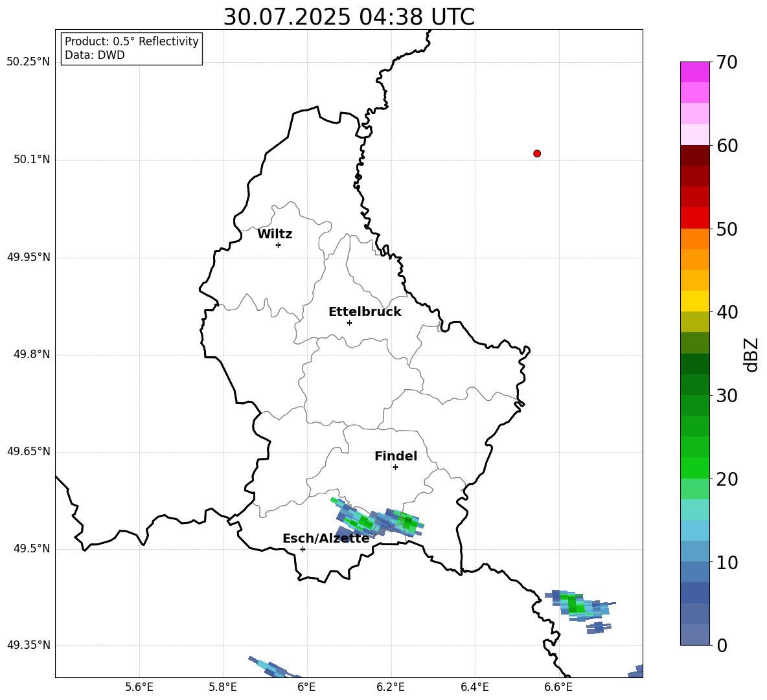Click the Ettelbruck city label

point(365,312)
